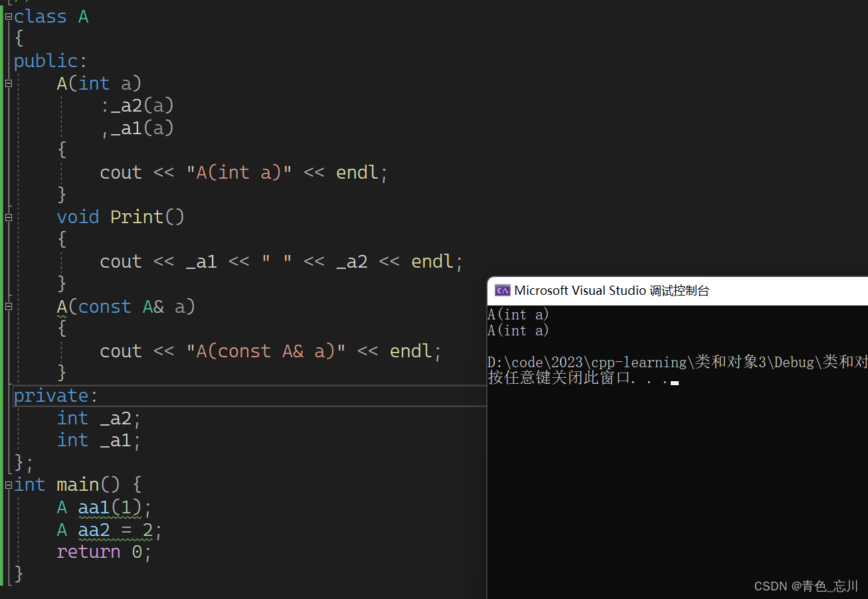Click the "int _a1;" member declaration

click(x=99, y=440)
